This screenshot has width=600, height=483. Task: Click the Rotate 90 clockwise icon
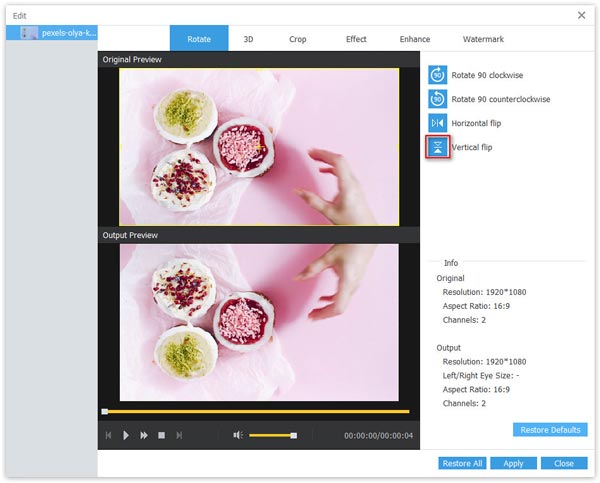(x=438, y=75)
